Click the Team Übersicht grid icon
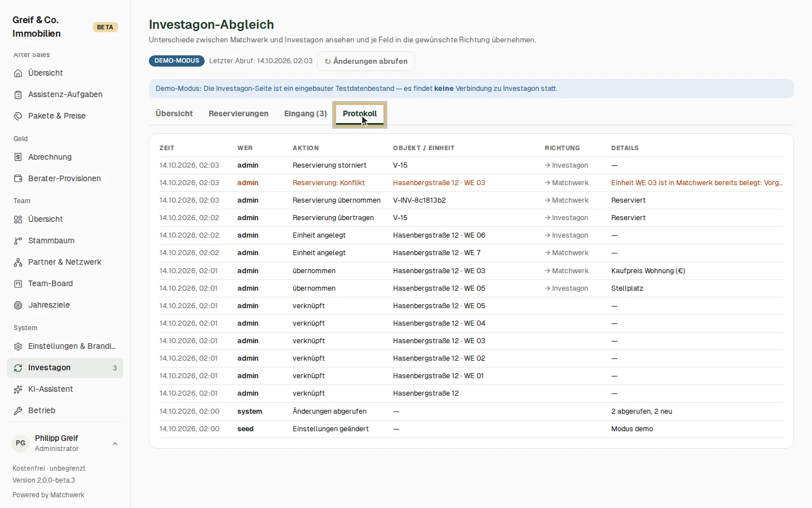Image resolution: width=812 pixels, height=508 pixels. point(18,220)
